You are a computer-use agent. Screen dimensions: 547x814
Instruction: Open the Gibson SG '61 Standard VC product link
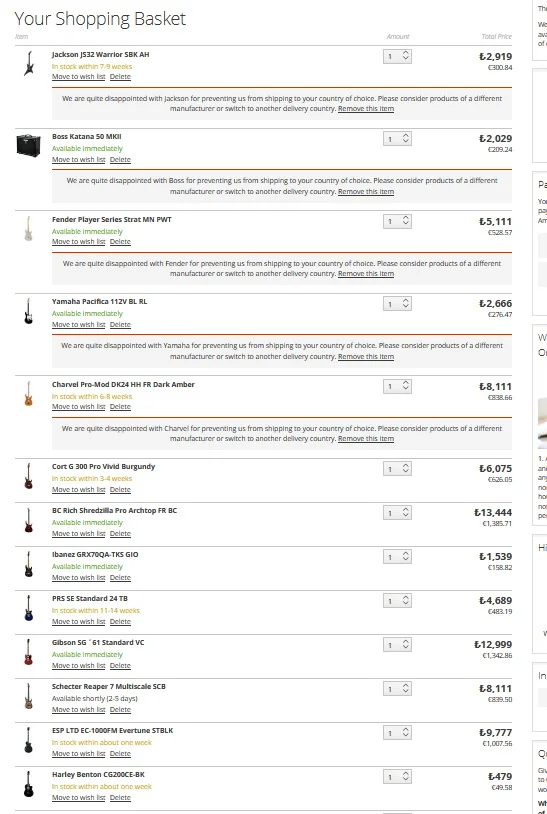tap(98, 643)
